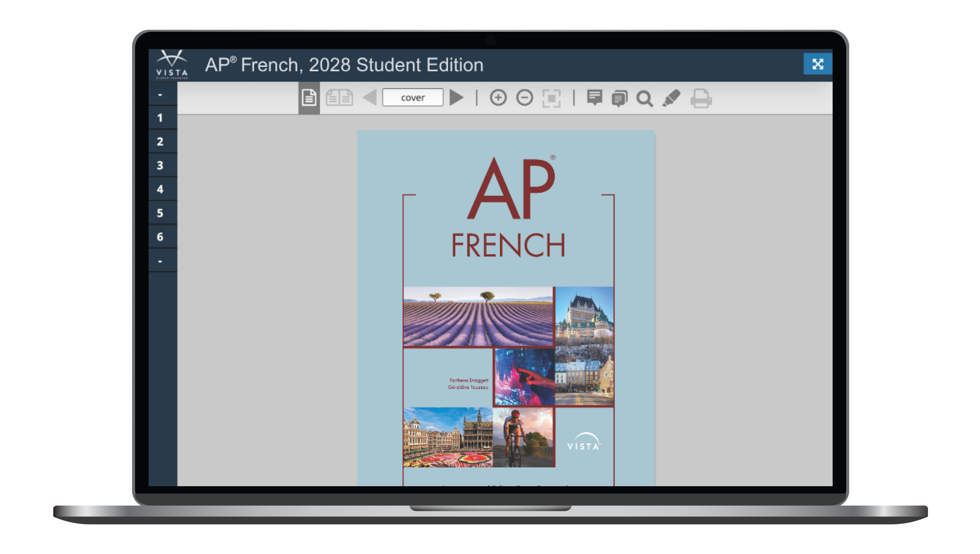Open the top dash sidebar entry
The height and width of the screenshot is (554, 980).
[163, 94]
